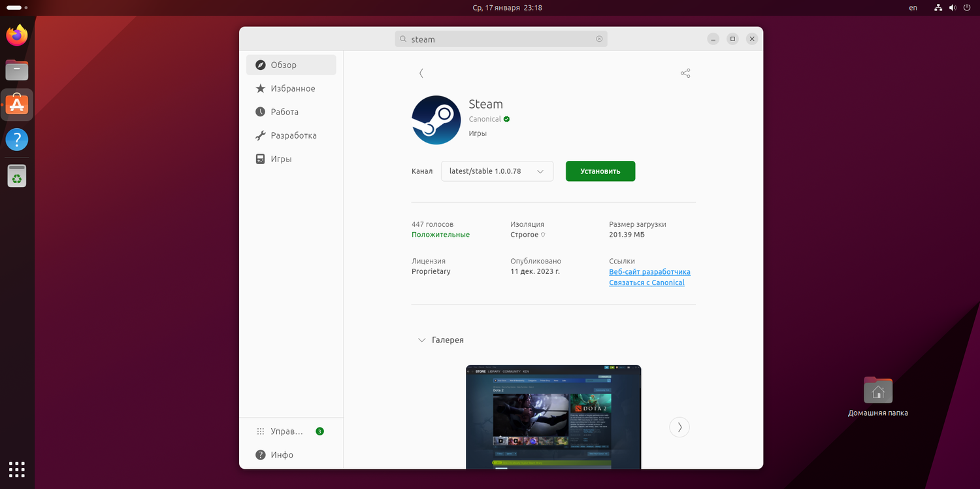
Task: Open the Веб-сайт разработчика link
Action: pos(649,272)
